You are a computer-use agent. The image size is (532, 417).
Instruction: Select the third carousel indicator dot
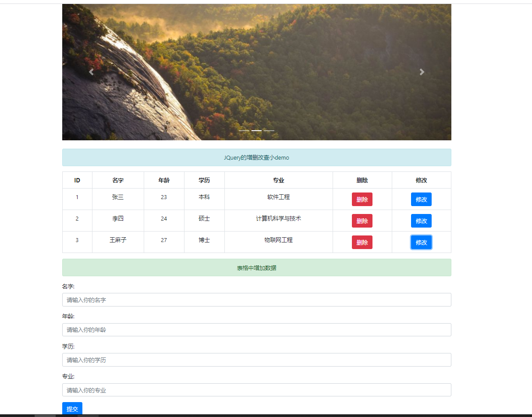(269, 130)
